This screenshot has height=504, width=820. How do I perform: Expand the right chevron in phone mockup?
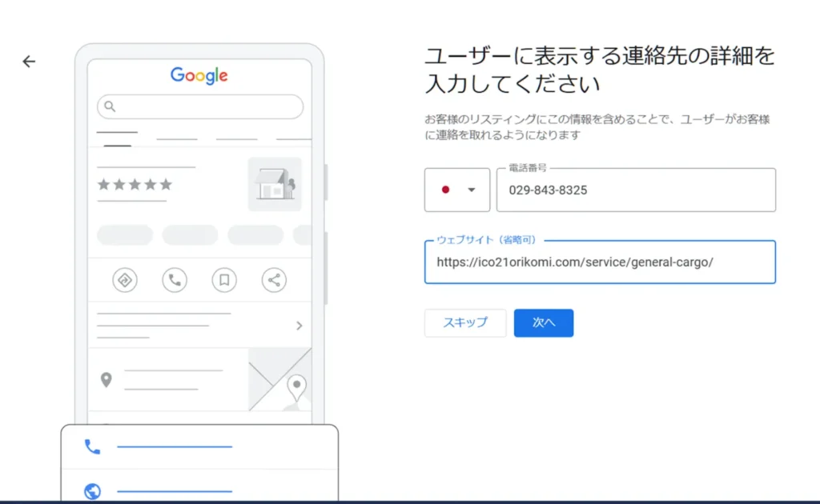299,326
